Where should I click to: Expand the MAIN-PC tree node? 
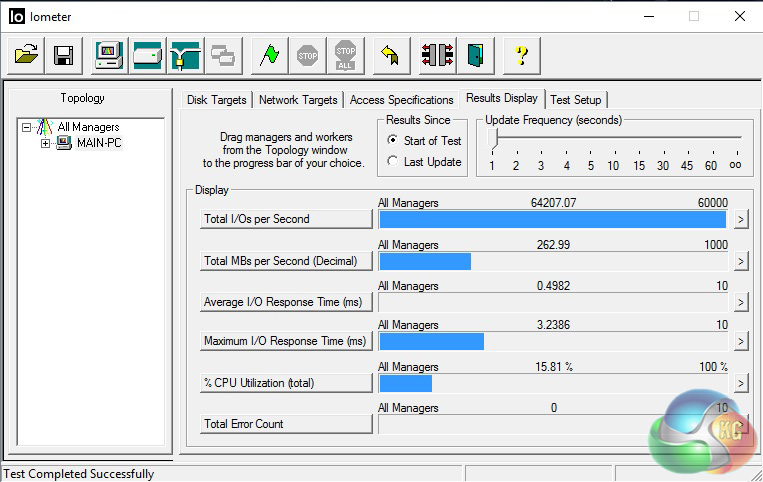(45, 143)
